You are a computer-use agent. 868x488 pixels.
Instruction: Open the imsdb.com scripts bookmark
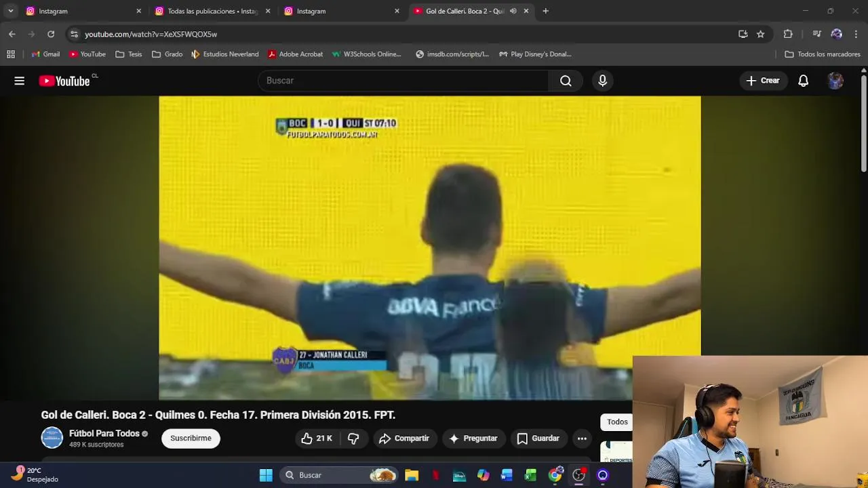452,54
